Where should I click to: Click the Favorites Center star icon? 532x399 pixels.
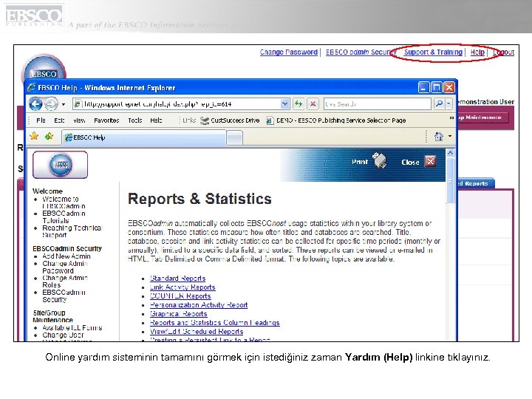coord(34,137)
